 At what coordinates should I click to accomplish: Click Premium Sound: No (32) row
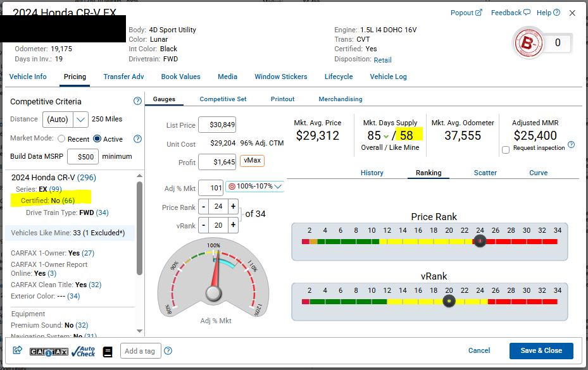coord(49,325)
